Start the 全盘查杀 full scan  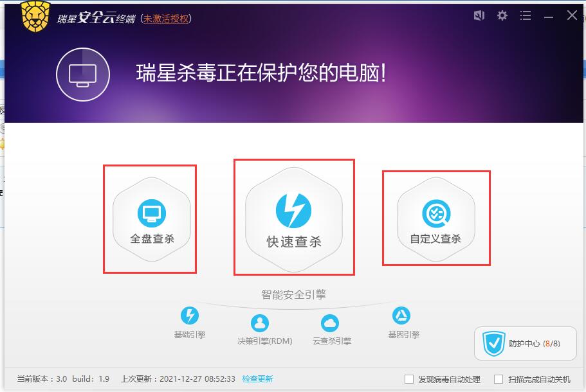pyautogui.click(x=152, y=220)
